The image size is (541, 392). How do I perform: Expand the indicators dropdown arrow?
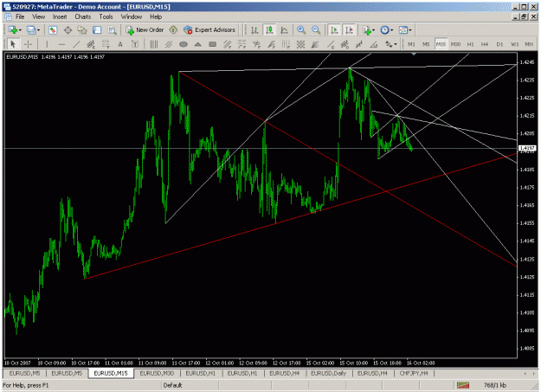(374, 30)
